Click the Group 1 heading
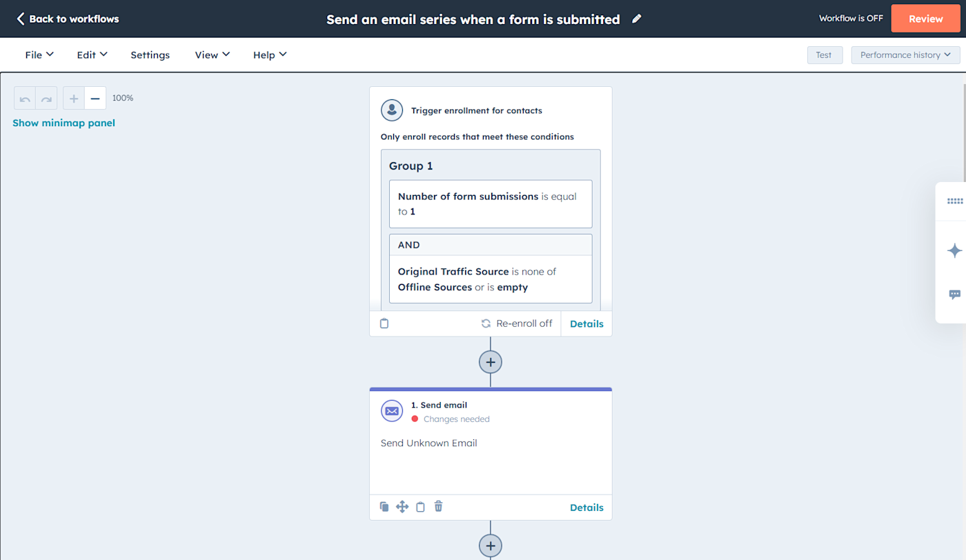This screenshot has height=560, width=966. tap(411, 166)
